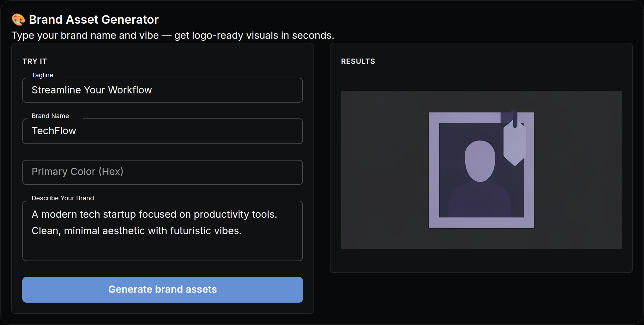Image resolution: width=644 pixels, height=325 pixels.
Task: Select the Primary Color (Hex) field
Action: [x=163, y=172]
